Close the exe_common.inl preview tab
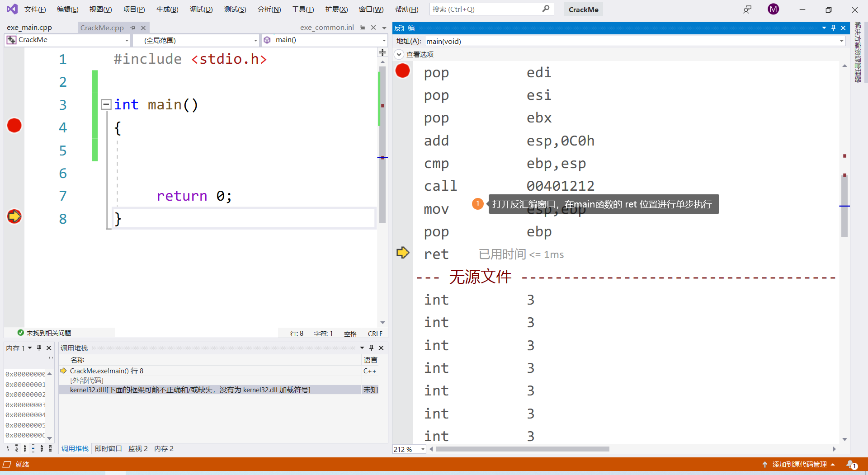 tap(373, 28)
